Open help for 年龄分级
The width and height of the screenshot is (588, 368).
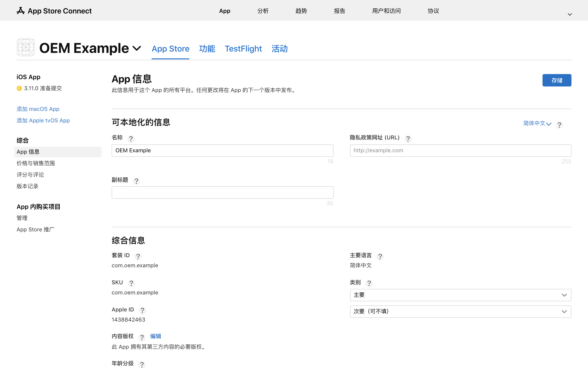[142, 364]
